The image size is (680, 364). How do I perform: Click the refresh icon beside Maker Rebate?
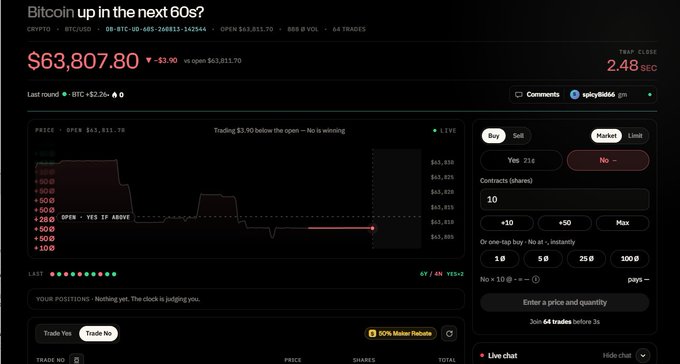449,333
